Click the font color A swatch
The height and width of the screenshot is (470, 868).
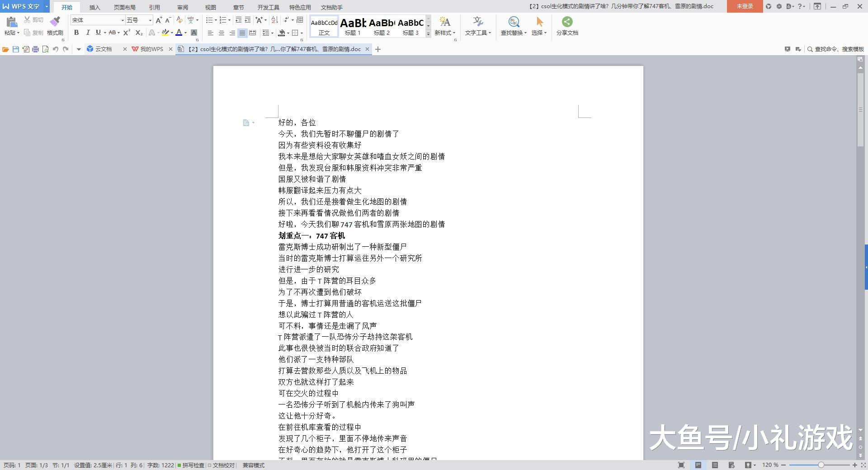point(179,33)
